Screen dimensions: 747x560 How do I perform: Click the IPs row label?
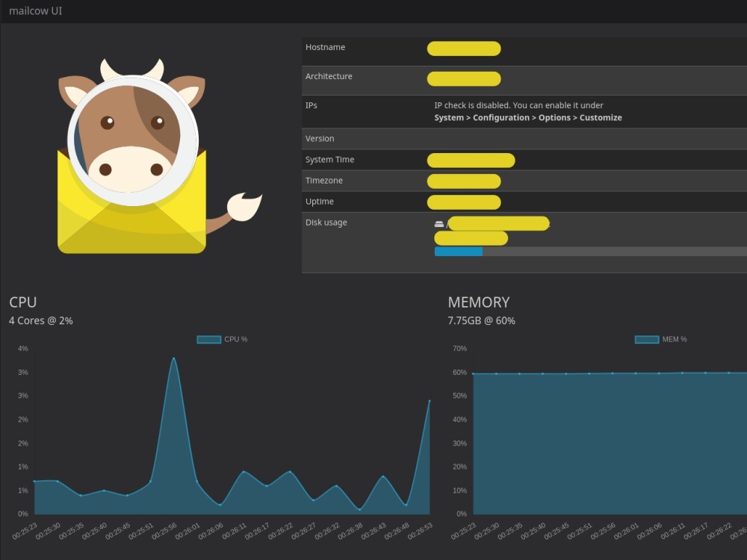(x=311, y=105)
